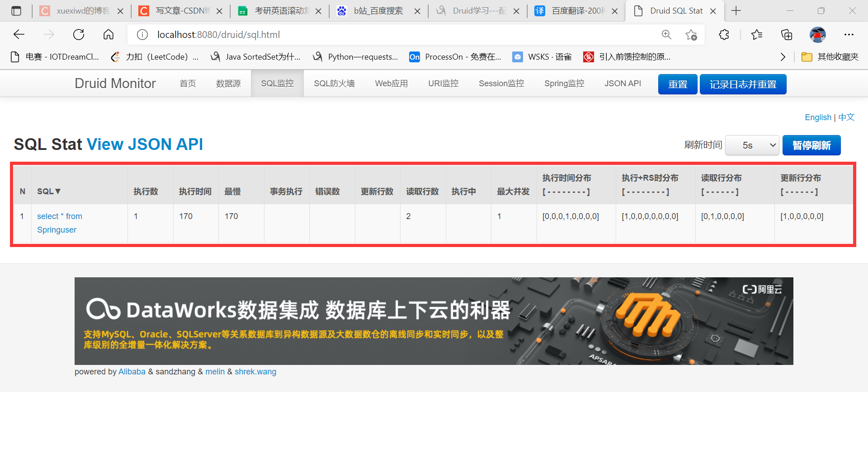This screenshot has height=467, width=868.
Task: Switch to the SQL防火墙 tab
Action: point(334,83)
